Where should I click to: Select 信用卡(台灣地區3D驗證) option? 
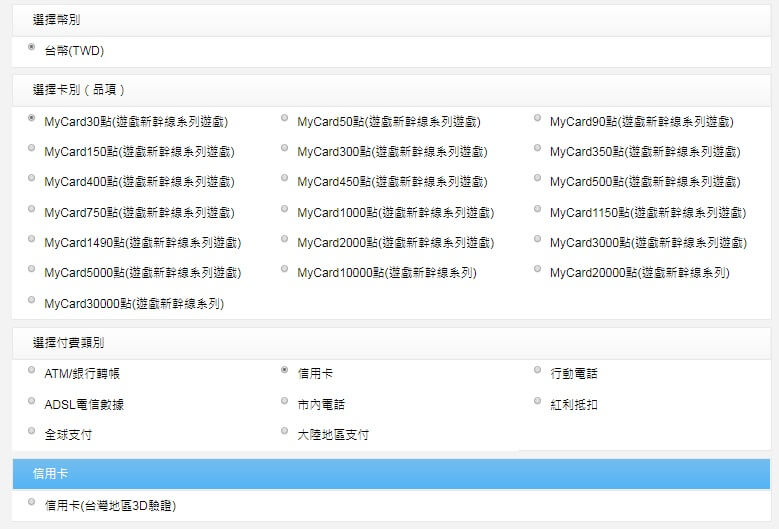tap(31, 502)
